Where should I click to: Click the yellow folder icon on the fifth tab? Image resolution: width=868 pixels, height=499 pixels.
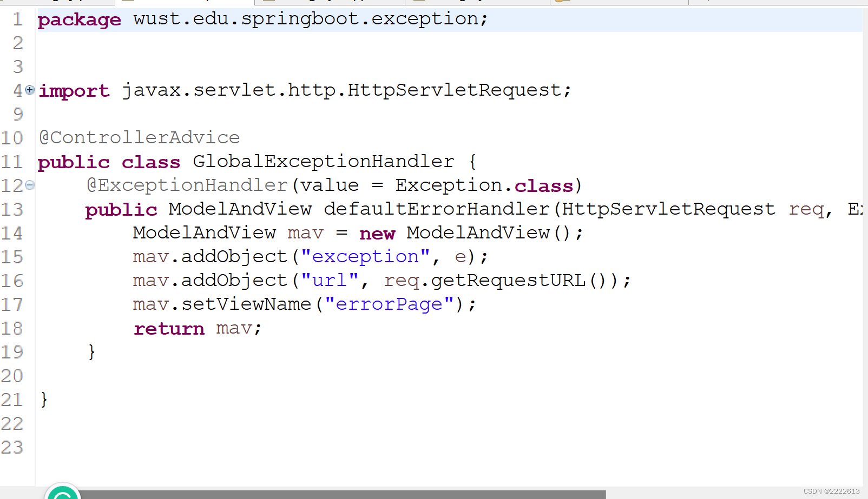tap(557, 2)
